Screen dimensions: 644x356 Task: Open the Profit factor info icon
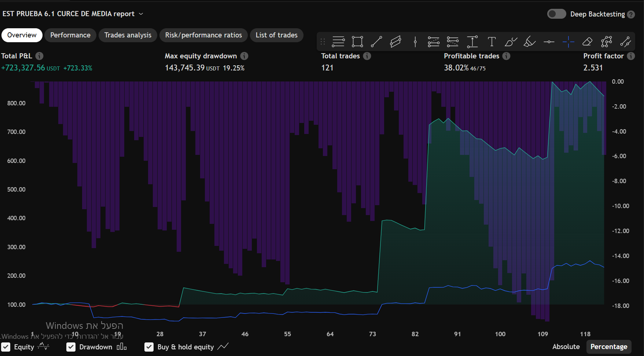(631, 56)
